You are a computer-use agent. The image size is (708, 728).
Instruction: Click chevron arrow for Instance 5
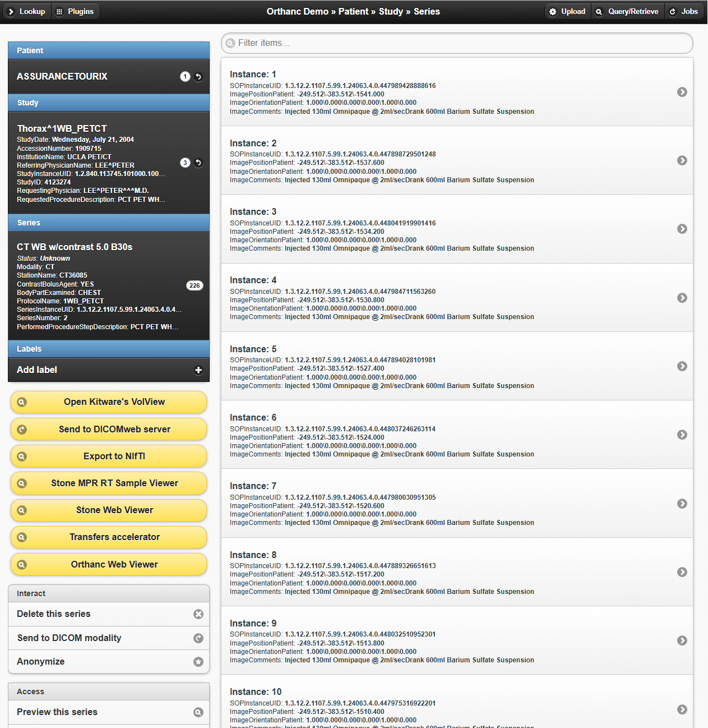682,366
